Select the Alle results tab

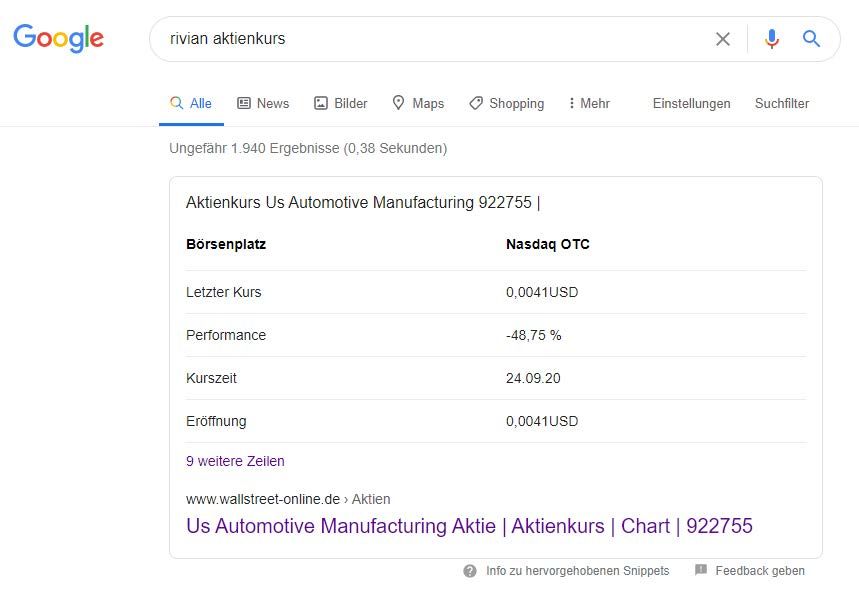pyautogui.click(x=191, y=103)
